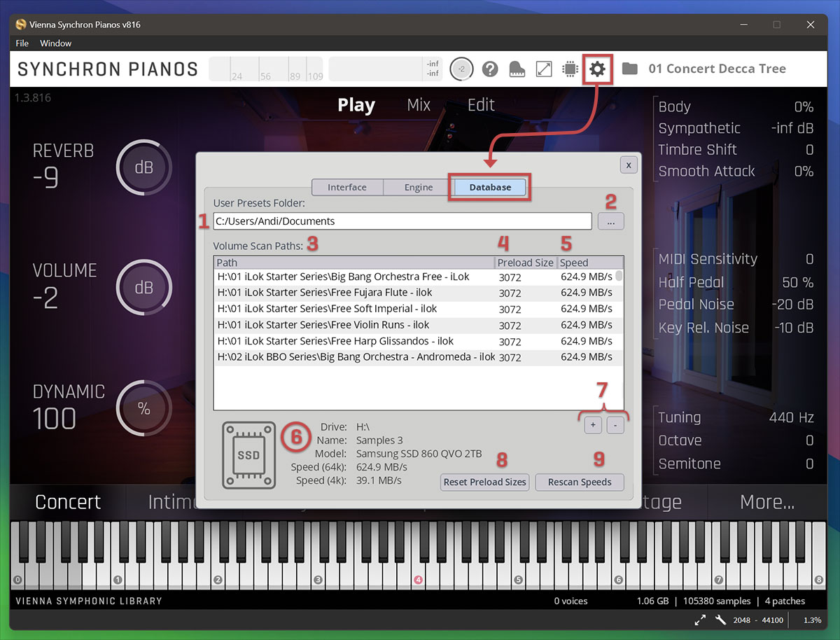Click the Path column header
The height and width of the screenshot is (640, 840).
354,263
